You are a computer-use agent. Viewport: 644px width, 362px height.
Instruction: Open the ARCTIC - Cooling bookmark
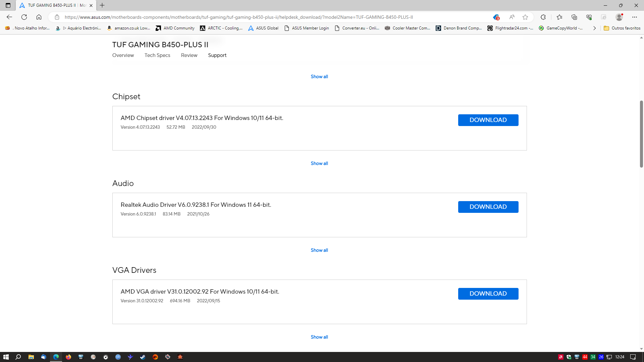[221, 28]
